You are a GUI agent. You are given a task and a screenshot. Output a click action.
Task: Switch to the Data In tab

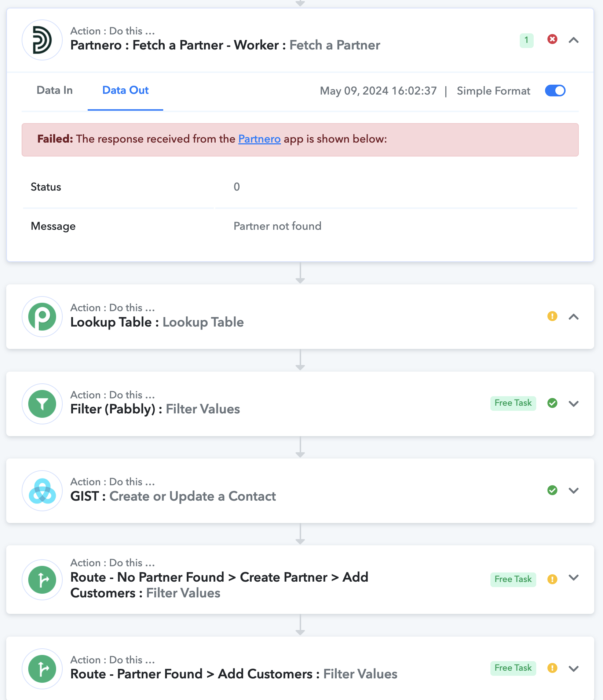point(55,90)
